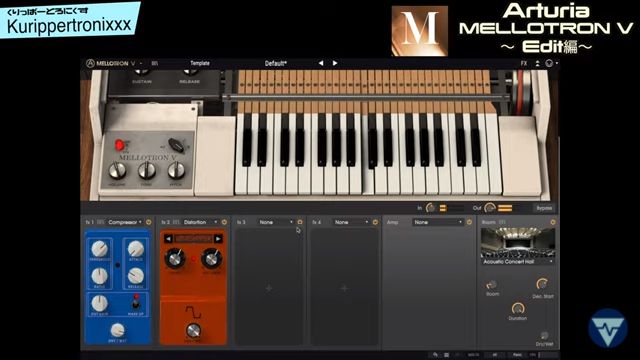
Task: Click the Sustain knob under the lid
Action: (x=142, y=72)
